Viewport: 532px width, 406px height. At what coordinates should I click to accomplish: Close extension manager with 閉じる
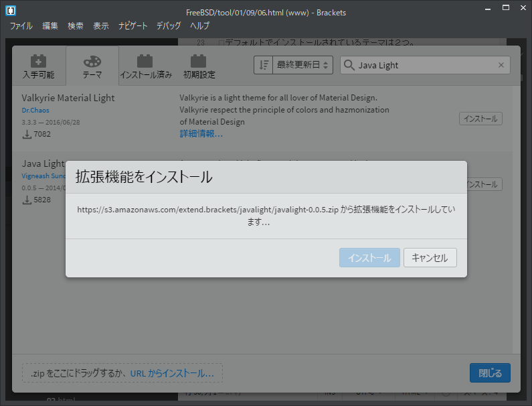[490, 373]
